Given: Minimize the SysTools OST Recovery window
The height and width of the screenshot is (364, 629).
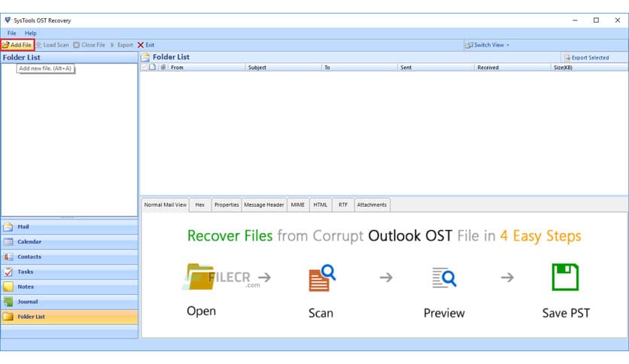Looking at the screenshot, I should [575, 20].
